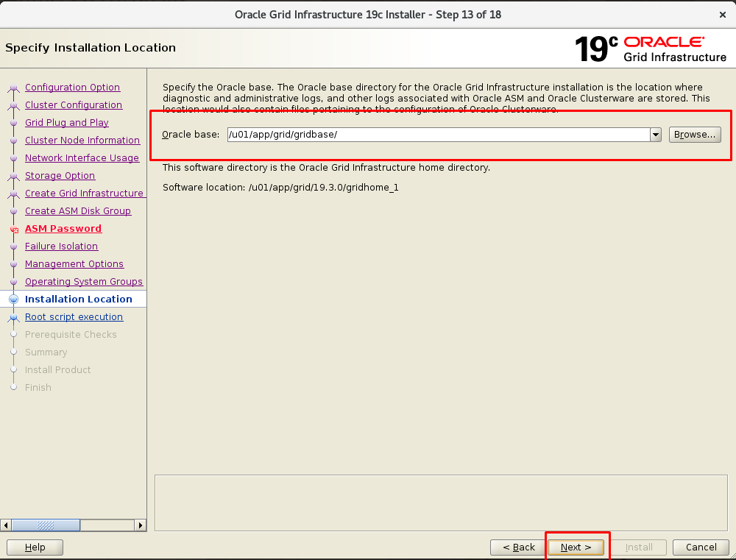This screenshot has height=560, width=736.
Task: Close the installer window
Action: coord(721,14)
